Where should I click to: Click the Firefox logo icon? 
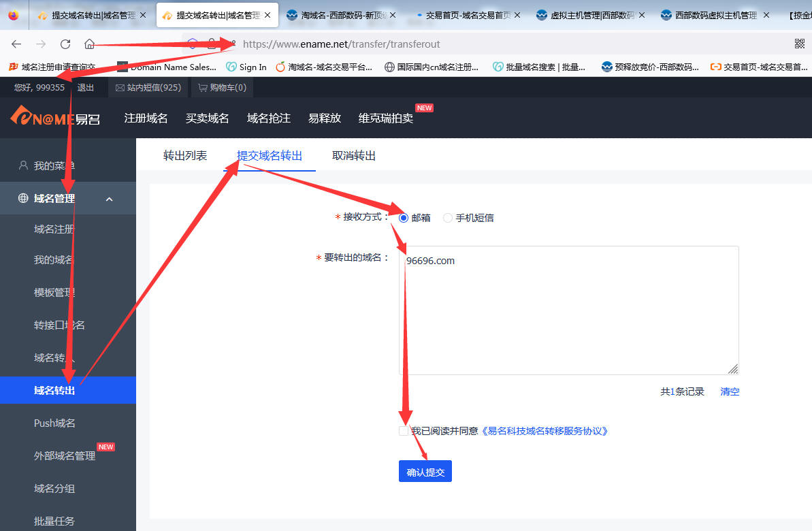click(14, 16)
